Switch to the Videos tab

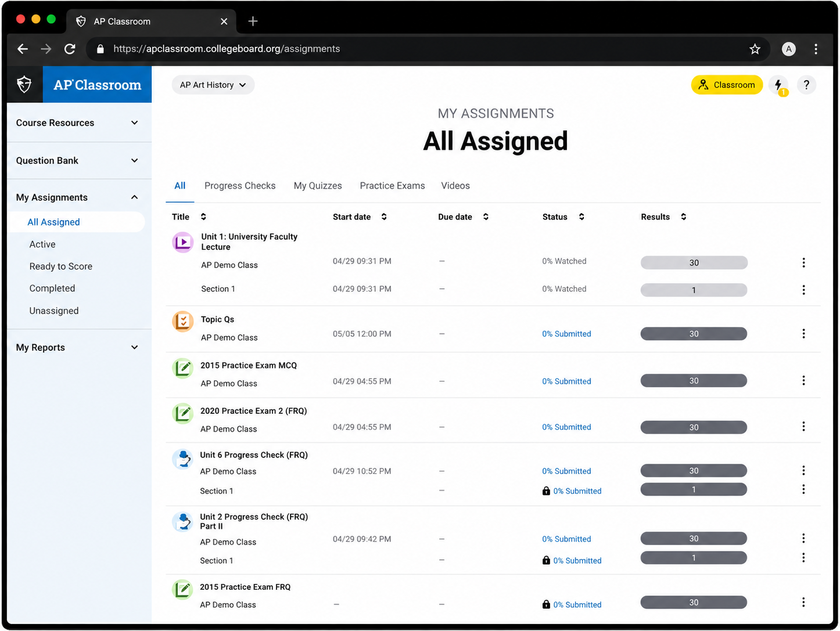click(455, 186)
